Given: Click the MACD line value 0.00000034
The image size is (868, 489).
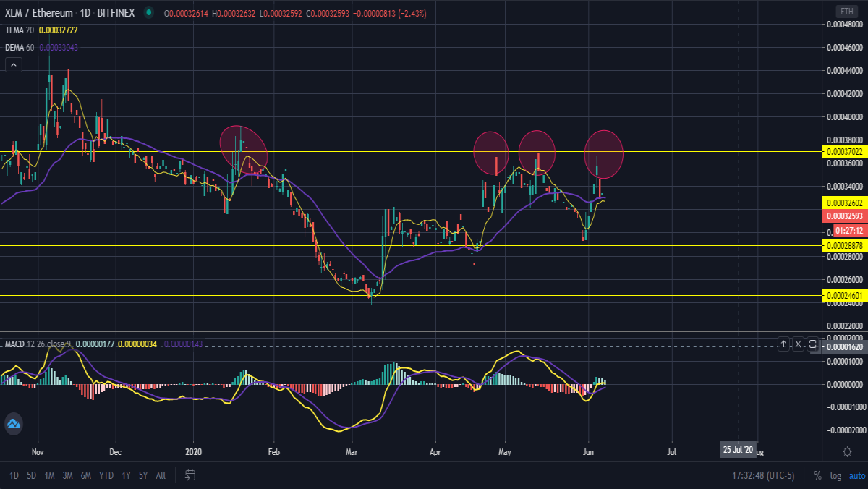Looking at the screenshot, I should tap(137, 344).
